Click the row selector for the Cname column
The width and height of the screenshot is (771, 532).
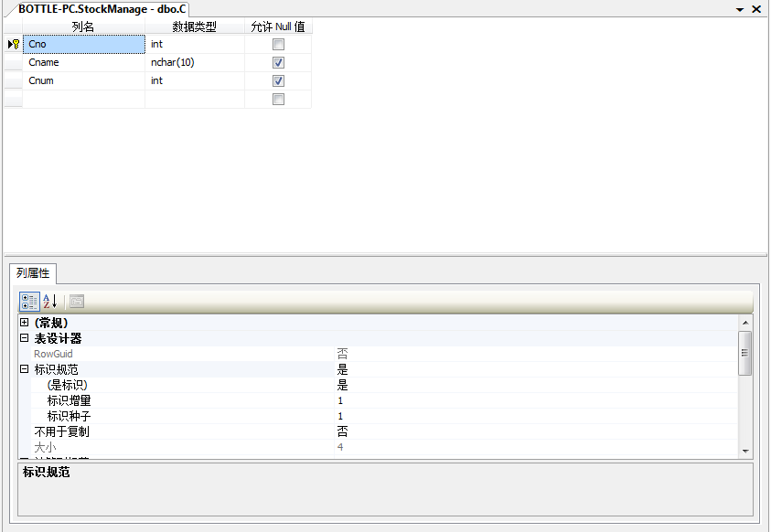(x=12, y=62)
